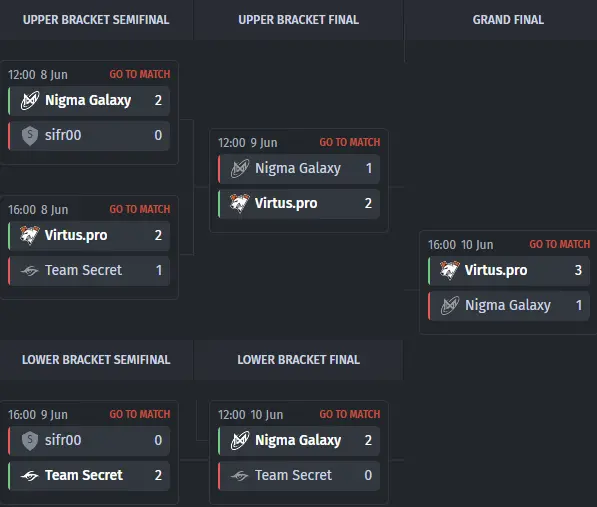597x507 pixels.
Task: Click Nigma Galaxy logo in grand final
Action: click(x=450, y=305)
